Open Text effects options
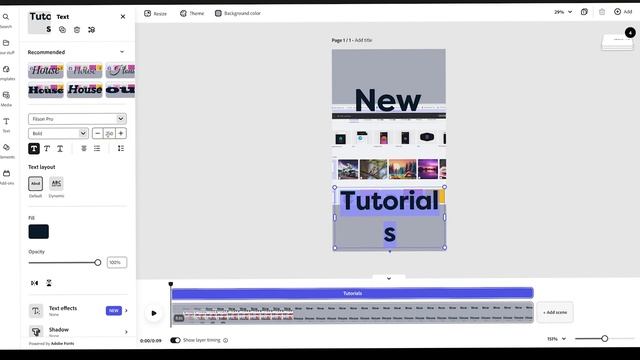This screenshot has width=640, height=360. (x=78, y=311)
